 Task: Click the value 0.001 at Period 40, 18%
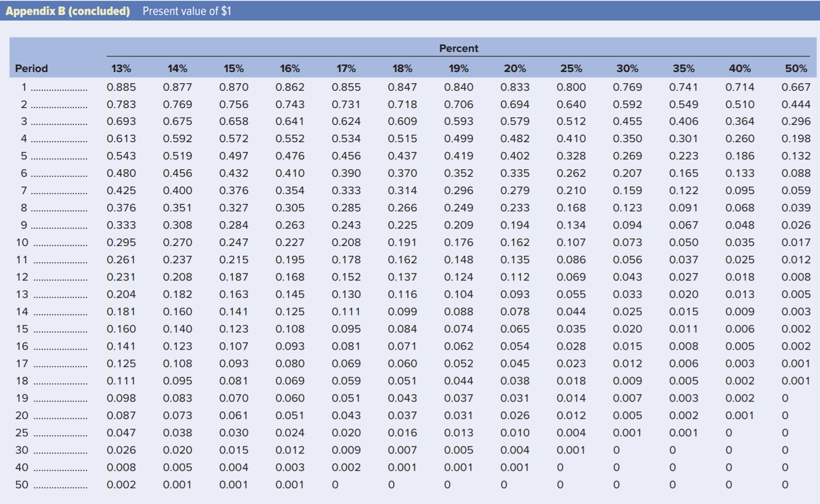pos(403,467)
